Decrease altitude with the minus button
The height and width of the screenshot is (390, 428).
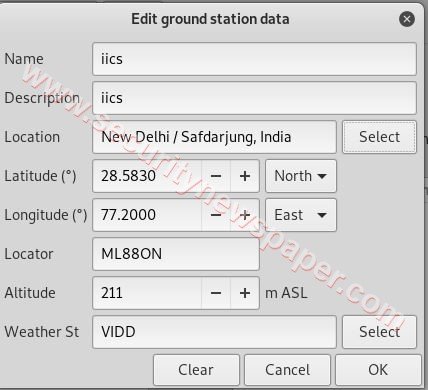[x=216, y=293]
